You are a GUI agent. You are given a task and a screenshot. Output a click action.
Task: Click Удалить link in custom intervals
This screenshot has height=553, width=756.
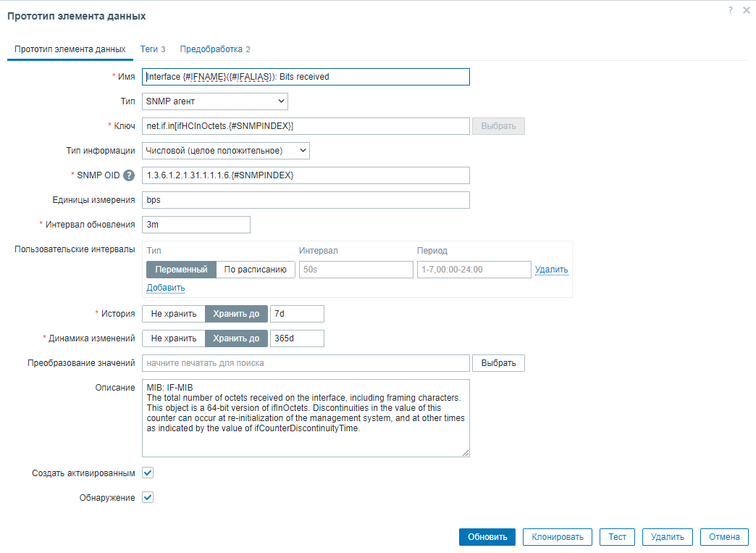551,270
